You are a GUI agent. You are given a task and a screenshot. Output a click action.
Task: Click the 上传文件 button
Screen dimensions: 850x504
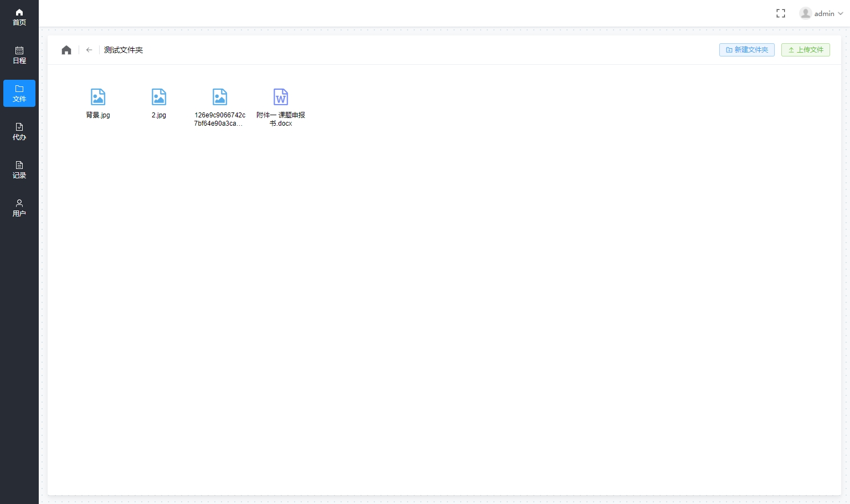tap(805, 50)
